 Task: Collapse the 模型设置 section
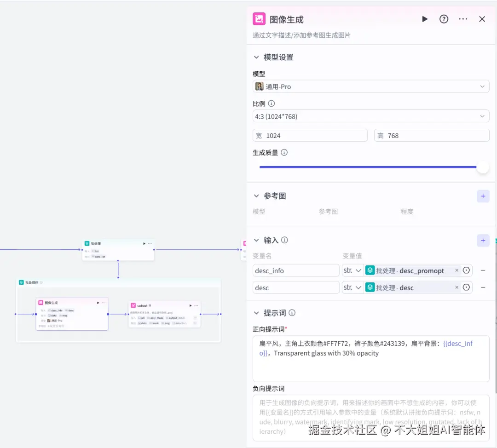[257, 57]
